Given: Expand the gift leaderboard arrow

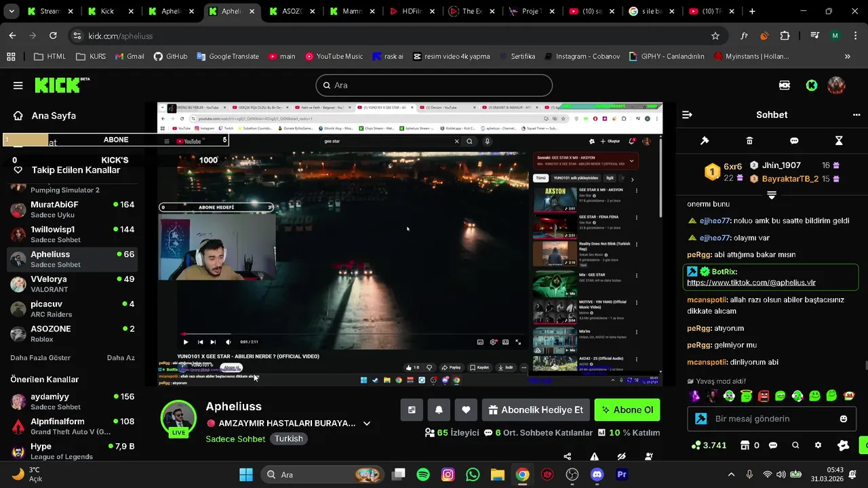Looking at the screenshot, I should pos(772,195).
